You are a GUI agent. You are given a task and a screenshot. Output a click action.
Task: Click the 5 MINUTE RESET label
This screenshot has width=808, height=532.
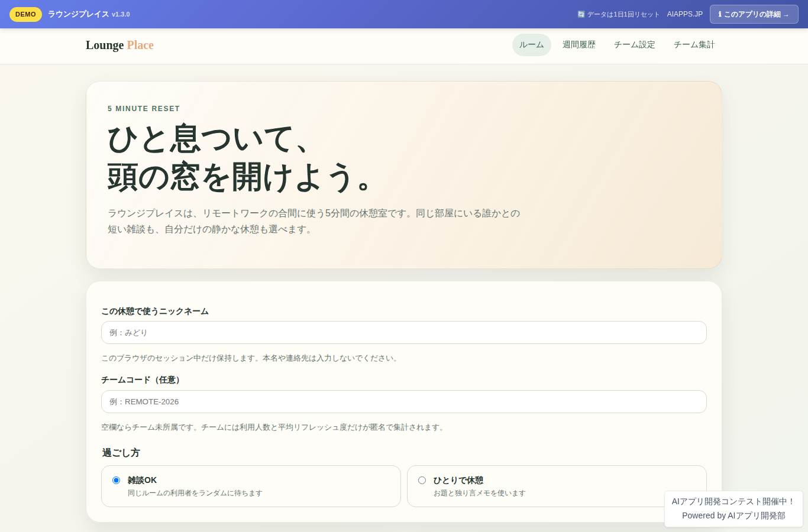(144, 109)
